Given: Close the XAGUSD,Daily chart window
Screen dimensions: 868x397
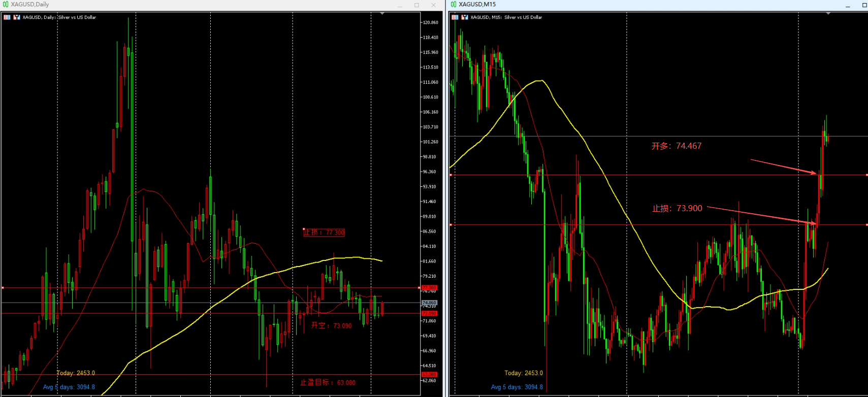Looking at the screenshot, I should (x=433, y=5).
